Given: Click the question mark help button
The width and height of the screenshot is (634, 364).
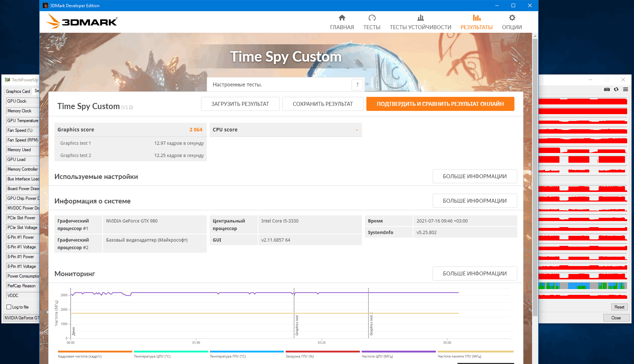Looking at the screenshot, I should (x=357, y=85).
